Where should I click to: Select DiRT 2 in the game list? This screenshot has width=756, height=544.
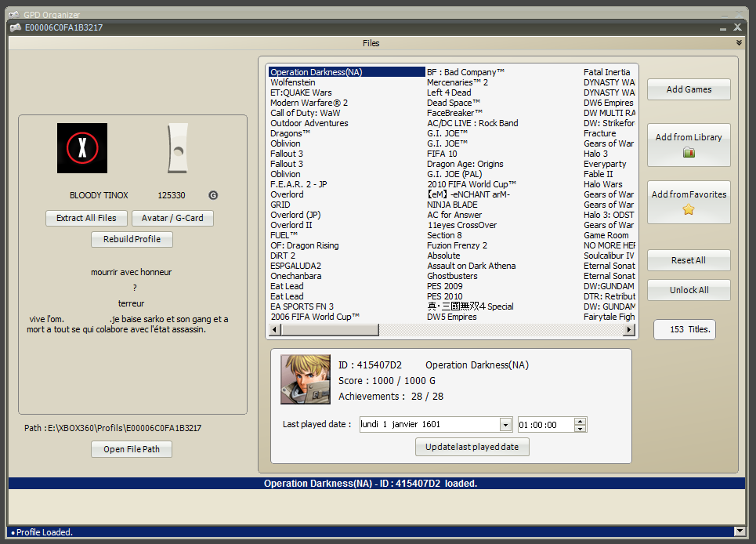pos(283,256)
